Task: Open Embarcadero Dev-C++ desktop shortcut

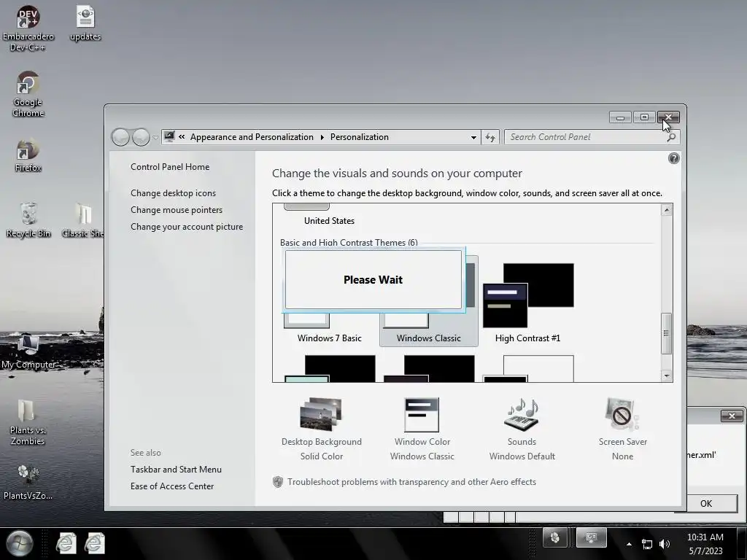Action: click(28, 28)
